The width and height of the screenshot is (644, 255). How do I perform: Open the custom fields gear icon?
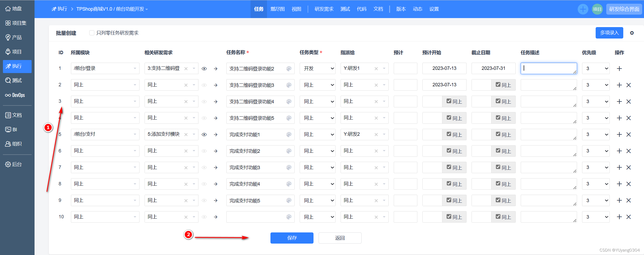pos(632,33)
